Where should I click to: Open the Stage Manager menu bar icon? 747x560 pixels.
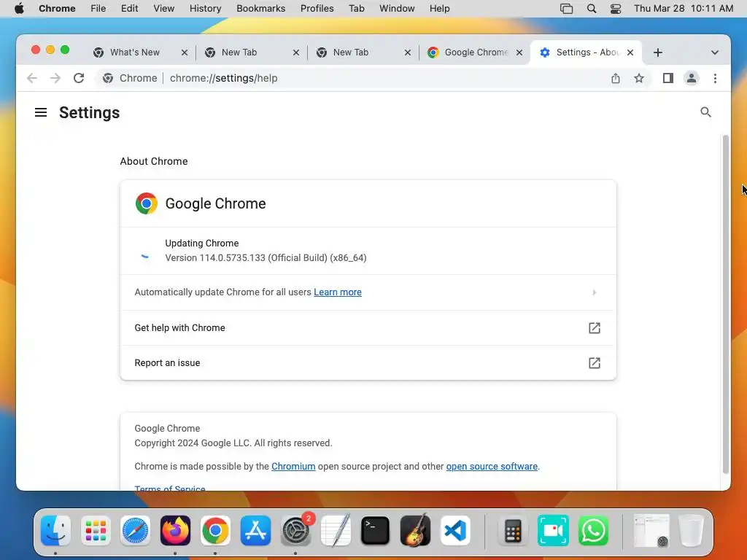(566, 9)
